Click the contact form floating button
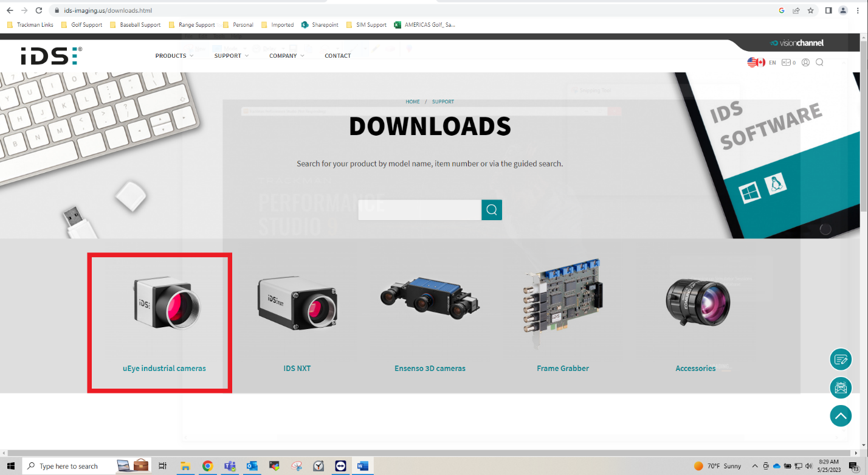This screenshot has width=868, height=475. pyautogui.click(x=841, y=359)
